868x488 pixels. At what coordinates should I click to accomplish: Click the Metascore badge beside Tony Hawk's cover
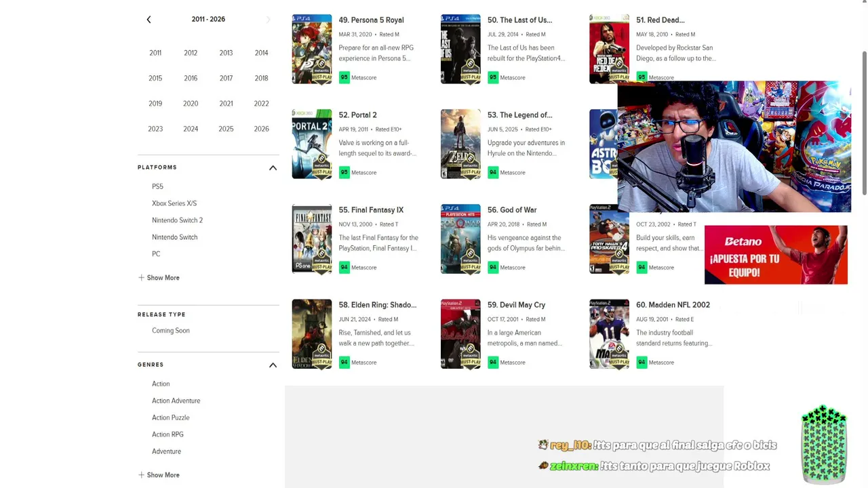coord(642,268)
